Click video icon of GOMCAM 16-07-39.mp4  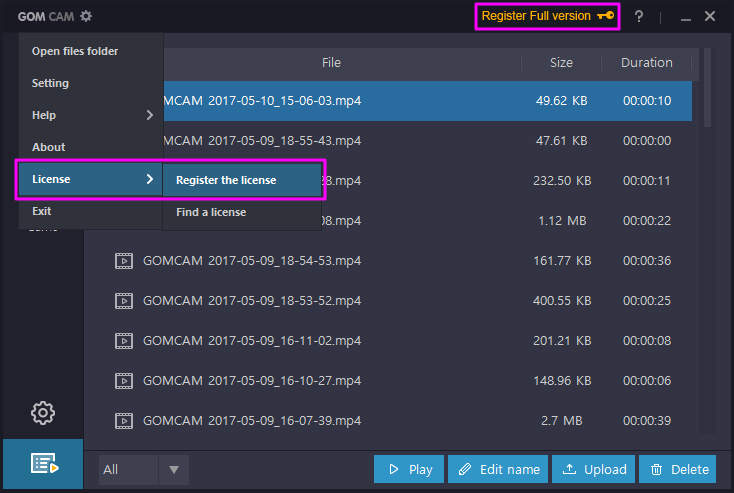click(x=124, y=421)
